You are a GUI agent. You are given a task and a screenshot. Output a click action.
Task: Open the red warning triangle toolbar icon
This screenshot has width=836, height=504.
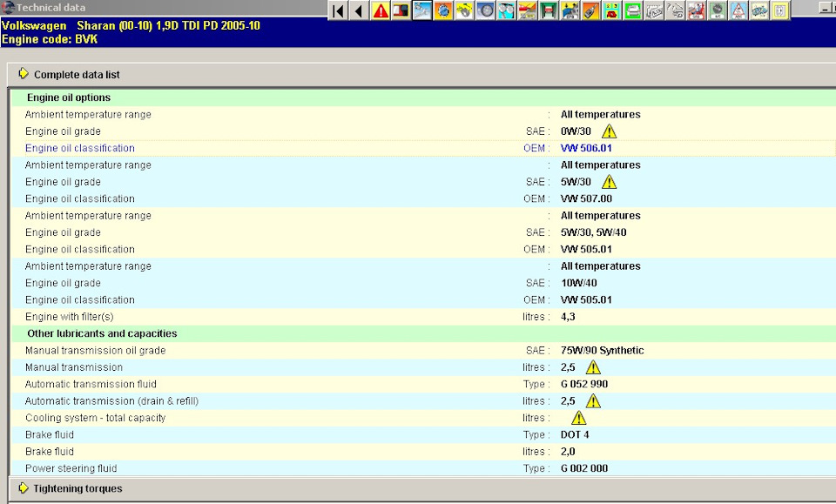381,10
